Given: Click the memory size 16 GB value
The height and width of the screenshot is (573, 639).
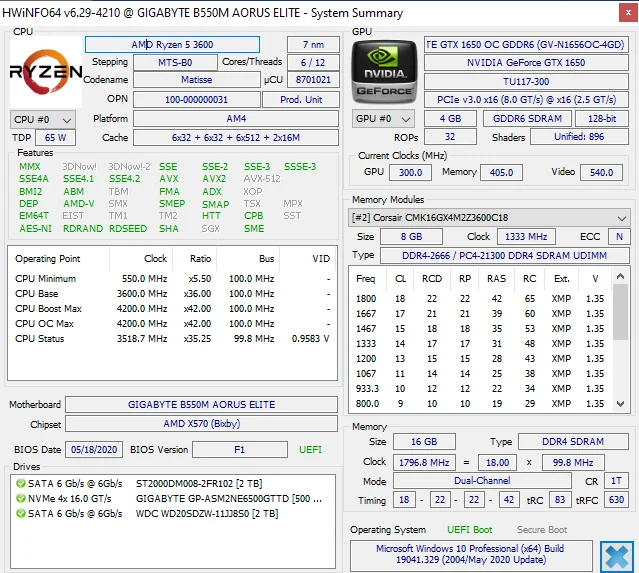Looking at the screenshot, I should (424, 442).
